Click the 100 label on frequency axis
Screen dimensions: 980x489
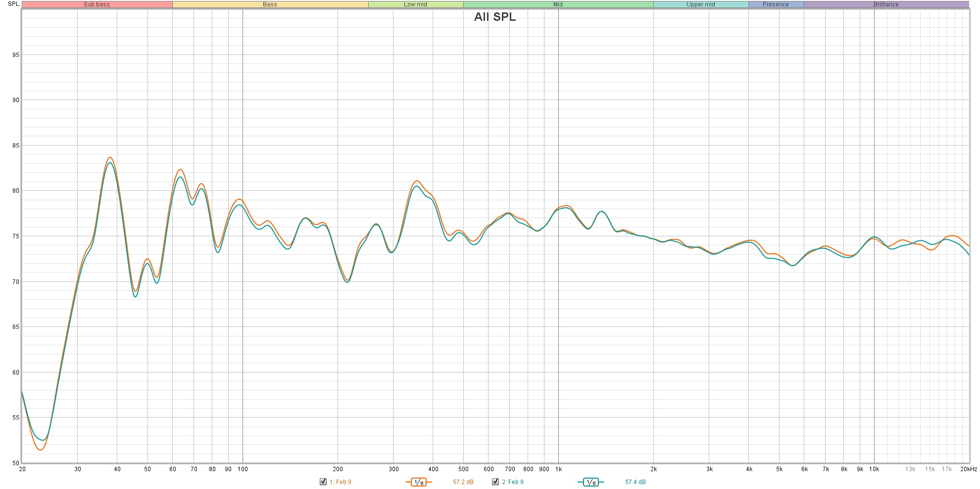(x=243, y=469)
